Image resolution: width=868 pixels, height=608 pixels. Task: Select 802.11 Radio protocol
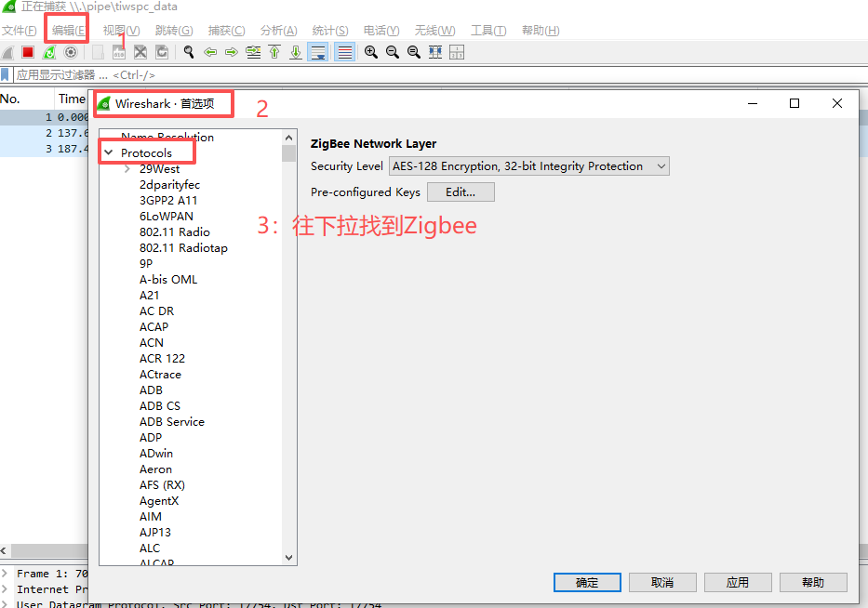click(x=174, y=232)
